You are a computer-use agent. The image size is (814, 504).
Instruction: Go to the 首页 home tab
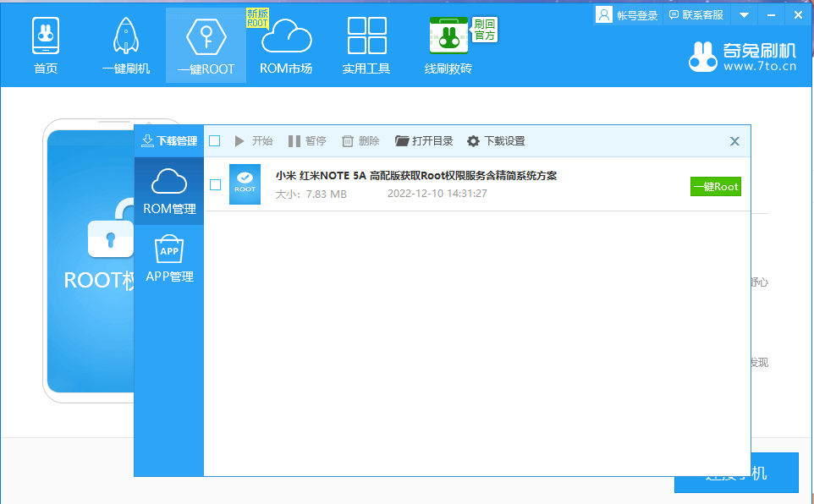pyautogui.click(x=46, y=46)
